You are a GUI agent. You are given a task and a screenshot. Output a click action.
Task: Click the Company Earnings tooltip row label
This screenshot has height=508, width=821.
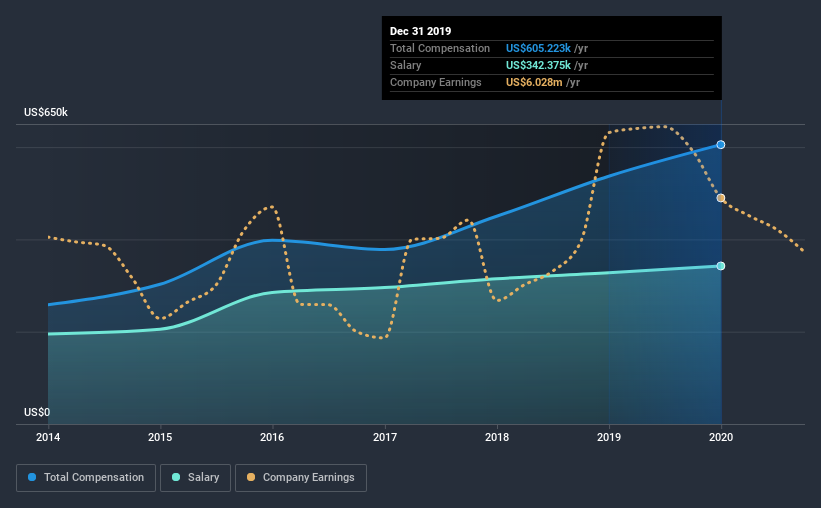coord(436,82)
